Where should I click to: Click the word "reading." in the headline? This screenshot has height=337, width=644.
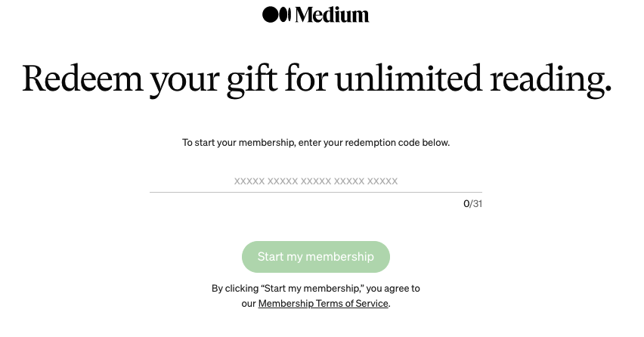tap(551, 80)
